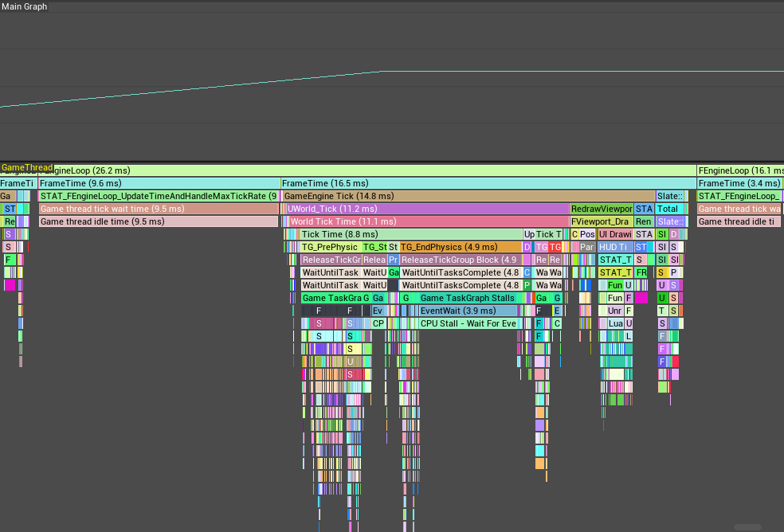Select the Game thread tick wa event
Screen dimensions: 784x532
pos(739,209)
